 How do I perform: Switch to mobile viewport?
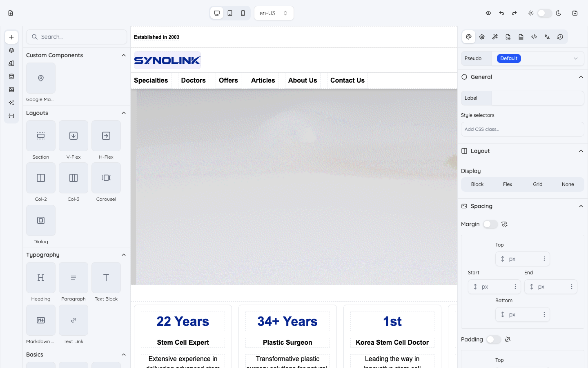pos(243,13)
